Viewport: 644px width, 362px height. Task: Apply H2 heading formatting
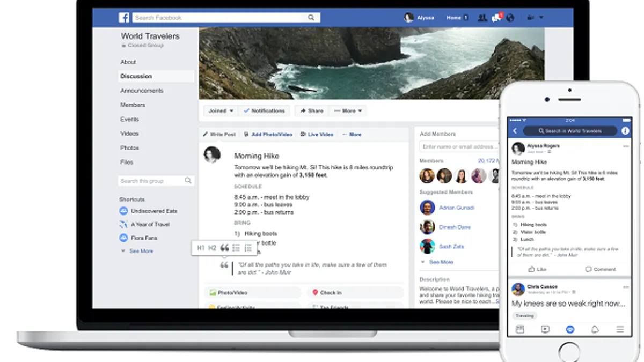click(213, 248)
